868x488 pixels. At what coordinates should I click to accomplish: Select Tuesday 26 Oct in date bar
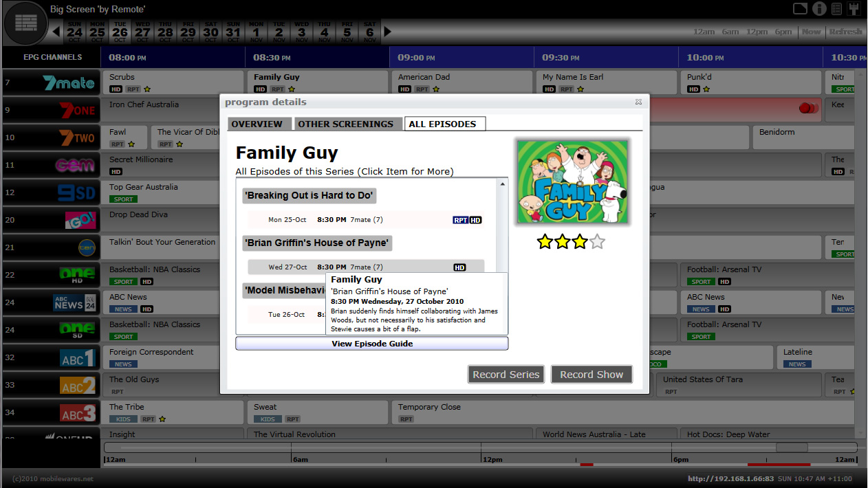pyautogui.click(x=120, y=31)
